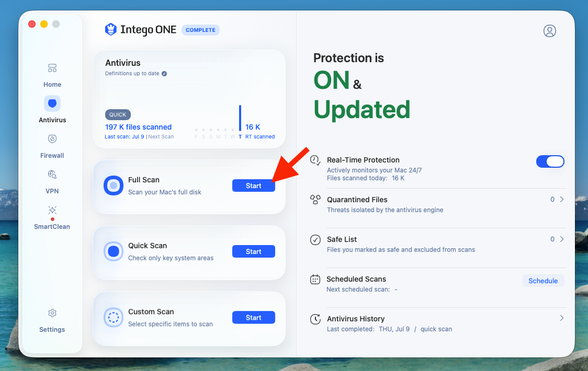Click the QUICK scan type badge
Image resolution: width=588 pixels, height=371 pixels.
point(118,114)
